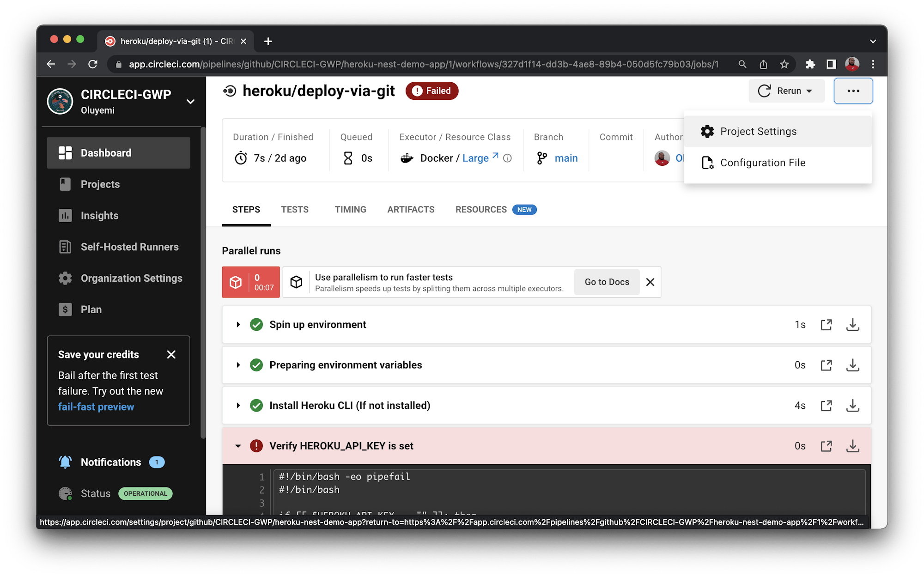Image resolution: width=924 pixels, height=577 pixels.
Task: Select the failed parallel run 0 box
Action: coord(251,282)
